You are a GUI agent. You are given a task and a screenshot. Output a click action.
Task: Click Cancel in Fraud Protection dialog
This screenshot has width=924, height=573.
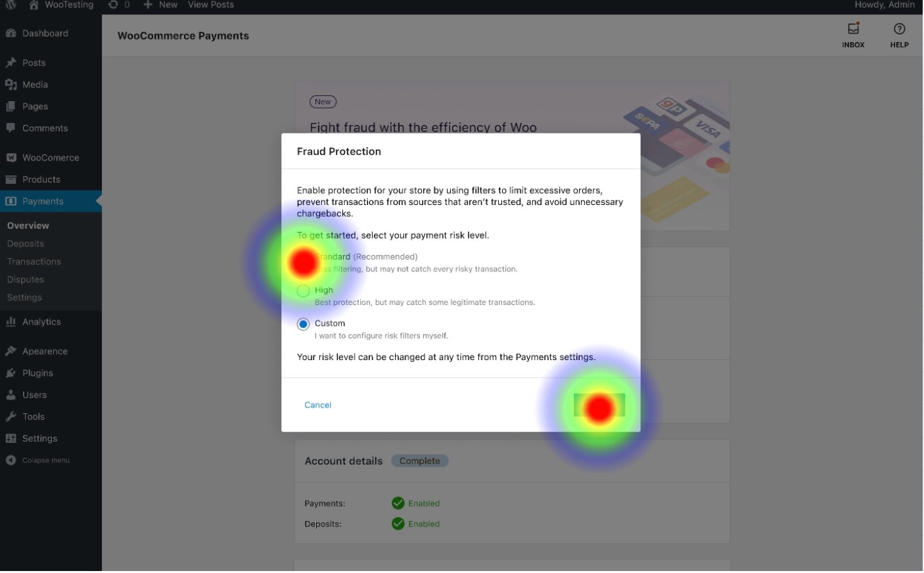pos(318,405)
